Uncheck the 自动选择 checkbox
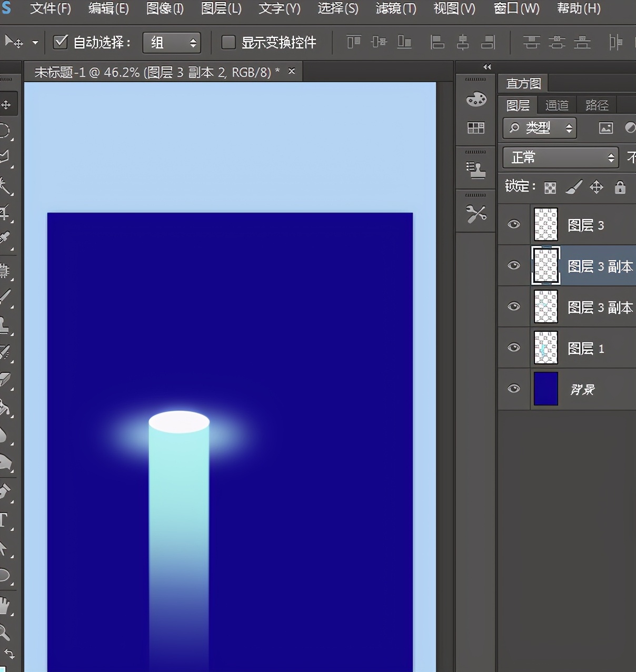This screenshot has width=636, height=672. pos(61,42)
